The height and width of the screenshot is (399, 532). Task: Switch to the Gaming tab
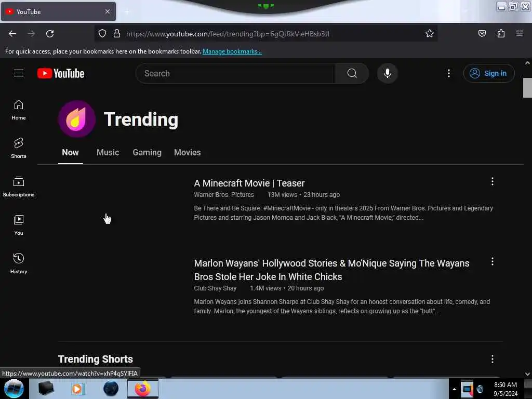point(147,153)
